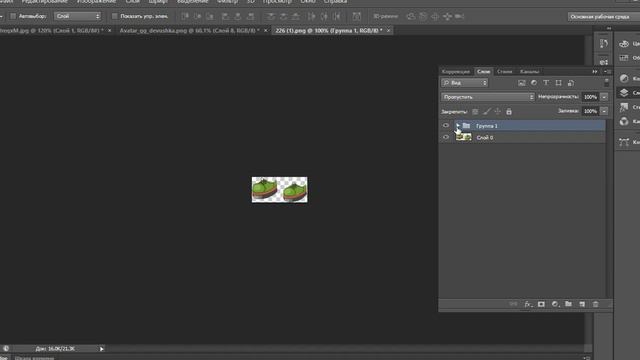
Task: Open the 3D menu
Action: tap(251, 2)
